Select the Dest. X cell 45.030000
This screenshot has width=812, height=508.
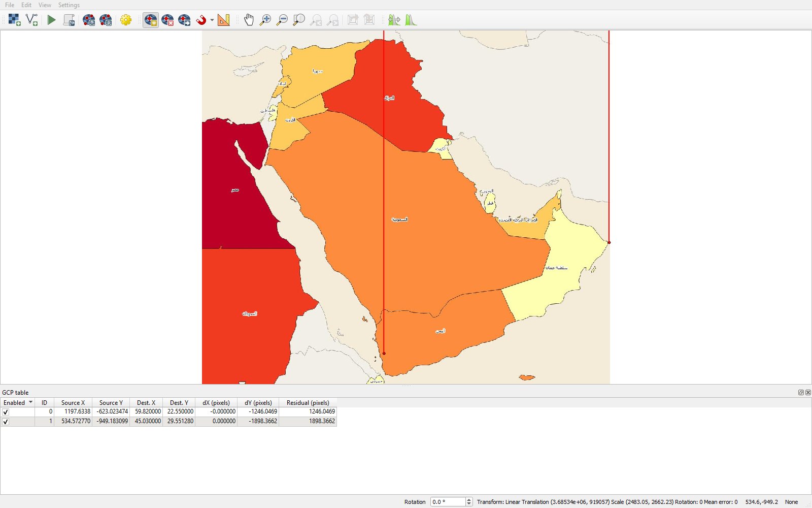pyautogui.click(x=146, y=421)
